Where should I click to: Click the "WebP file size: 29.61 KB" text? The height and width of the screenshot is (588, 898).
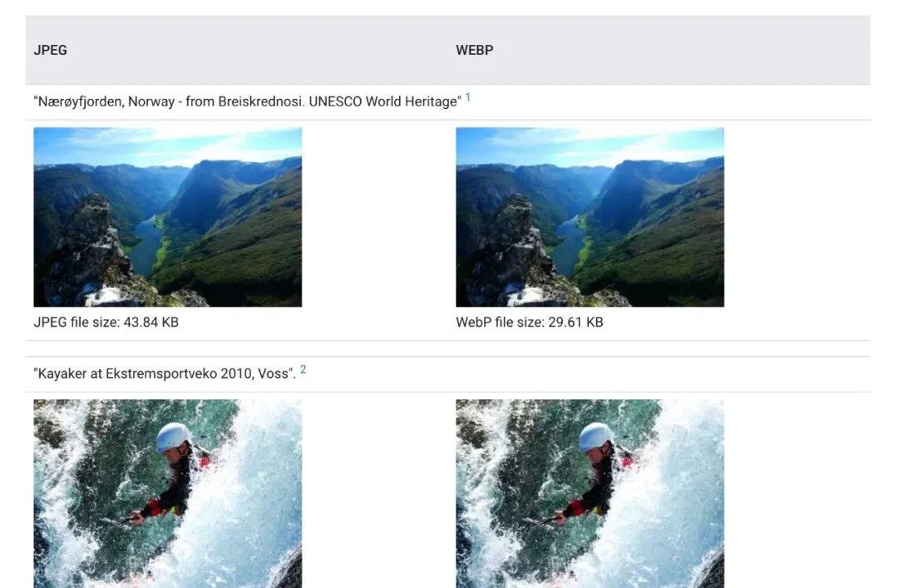coord(529,322)
